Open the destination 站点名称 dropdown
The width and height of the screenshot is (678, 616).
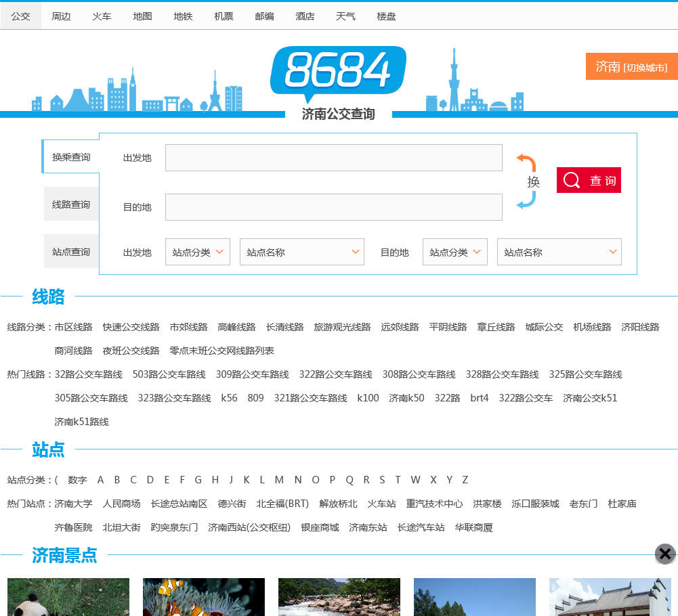[559, 252]
